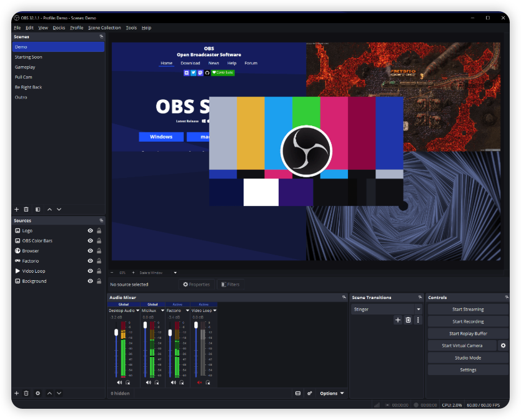Unlock the Logo source lock
The image size is (521, 420).
99,230
